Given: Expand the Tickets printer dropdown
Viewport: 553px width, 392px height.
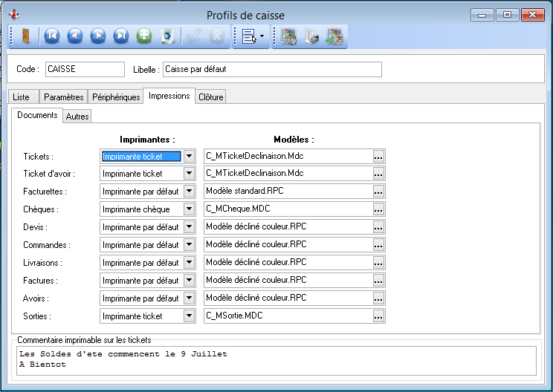Looking at the screenshot, I should point(189,156).
